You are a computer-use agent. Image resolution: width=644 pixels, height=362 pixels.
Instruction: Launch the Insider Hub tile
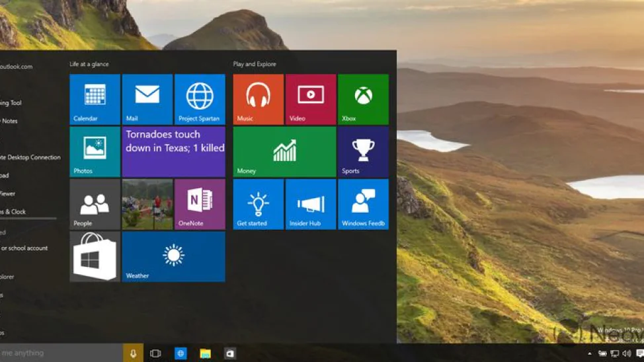311,204
